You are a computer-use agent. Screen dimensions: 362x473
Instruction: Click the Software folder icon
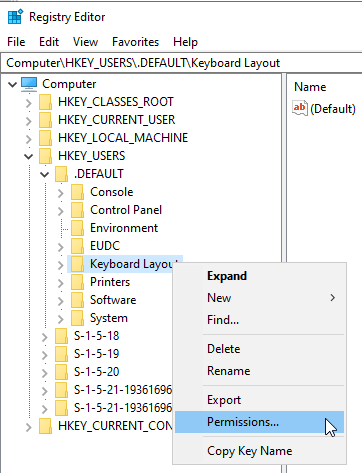(77, 300)
